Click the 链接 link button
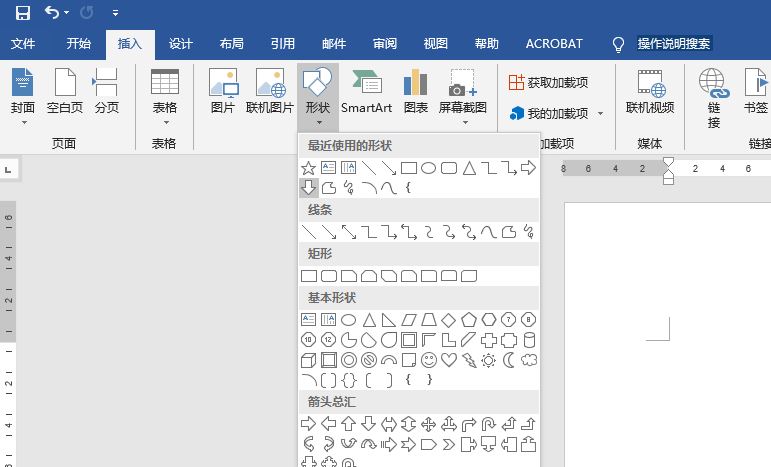Screen dimensions: 771x467 pyautogui.click(x=714, y=98)
